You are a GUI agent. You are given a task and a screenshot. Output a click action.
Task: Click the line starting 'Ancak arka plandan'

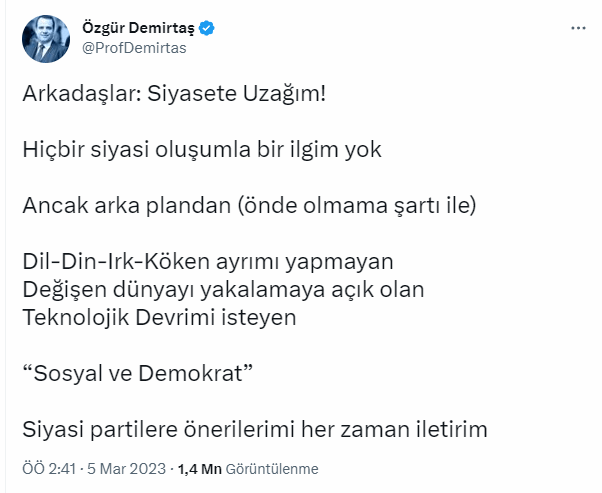click(x=249, y=206)
